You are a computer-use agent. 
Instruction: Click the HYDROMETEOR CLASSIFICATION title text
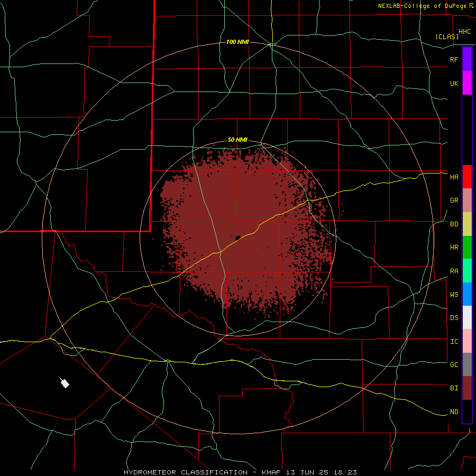pos(186,472)
